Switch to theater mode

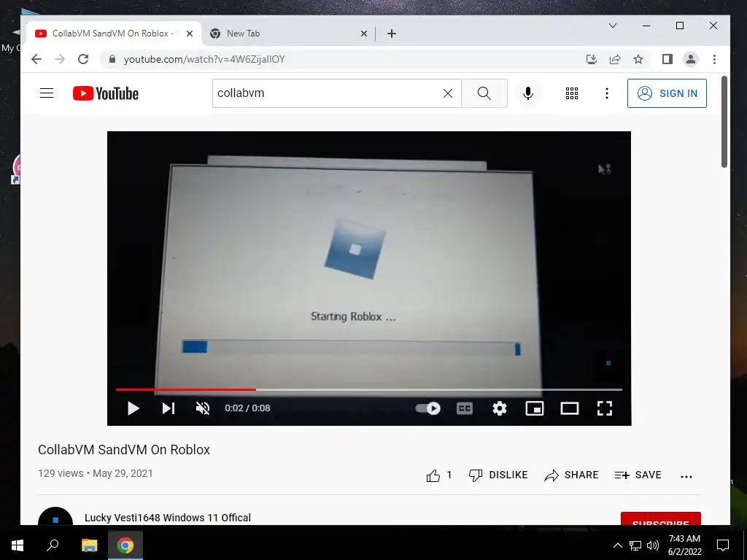[569, 408]
